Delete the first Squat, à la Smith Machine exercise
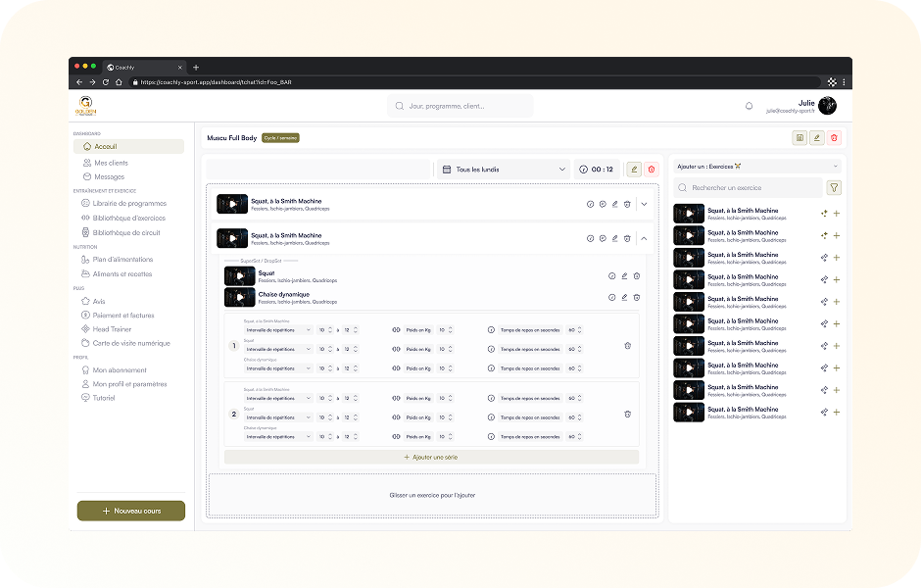The height and width of the screenshot is (588, 921). tap(627, 204)
